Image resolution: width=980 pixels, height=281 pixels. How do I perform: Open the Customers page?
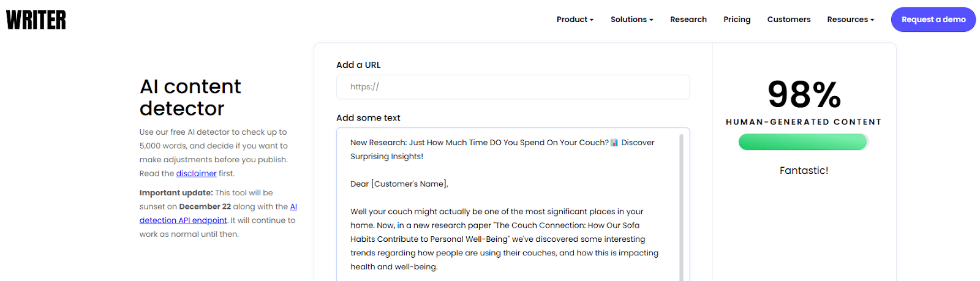(788, 20)
